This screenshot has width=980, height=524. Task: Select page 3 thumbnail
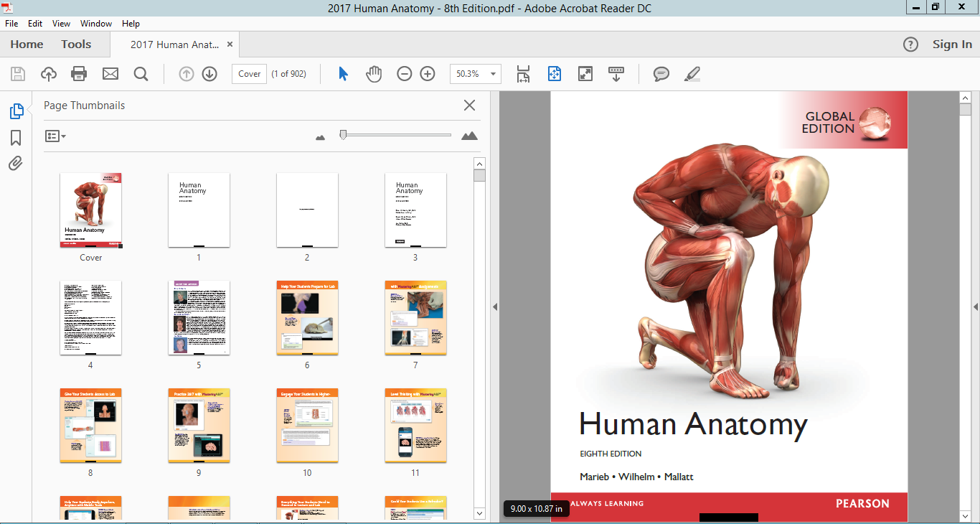tap(415, 210)
